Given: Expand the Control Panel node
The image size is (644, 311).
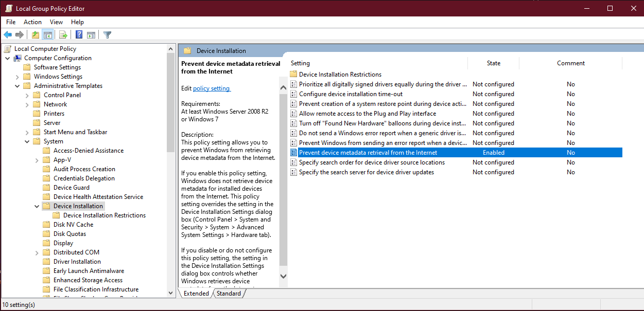Looking at the screenshot, I should click(x=27, y=95).
